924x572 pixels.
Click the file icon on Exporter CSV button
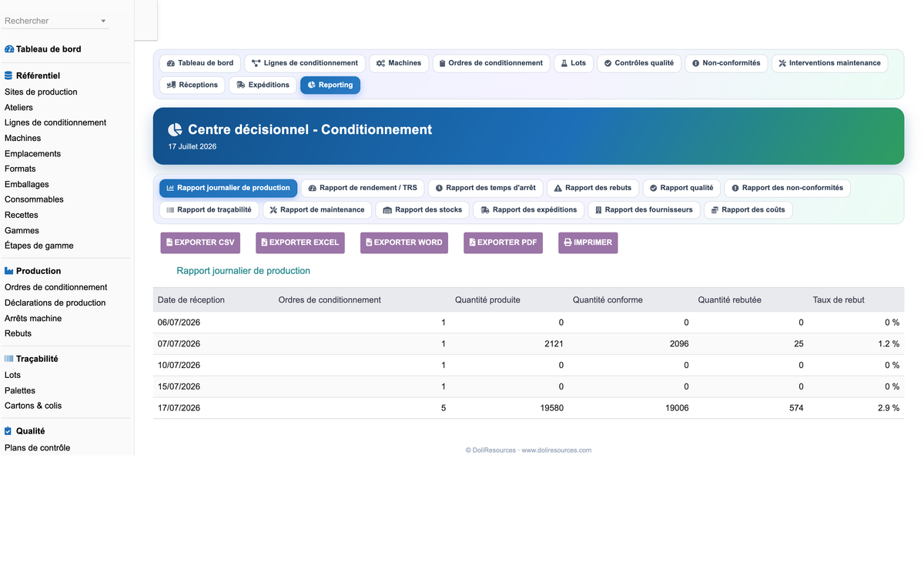click(x=169, y=243)
